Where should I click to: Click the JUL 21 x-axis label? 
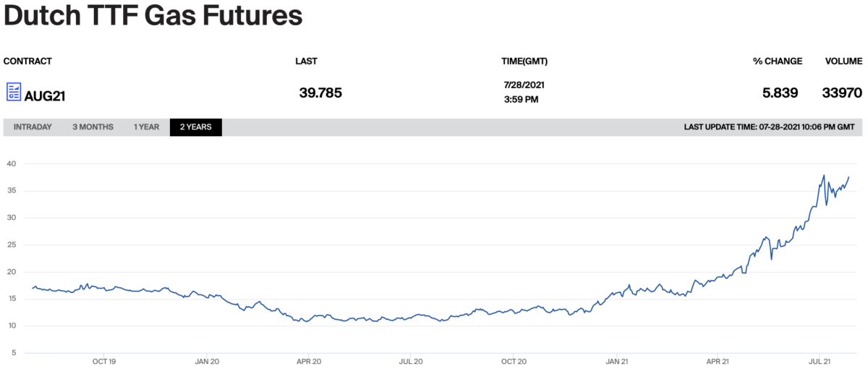(x=819, y=360)
